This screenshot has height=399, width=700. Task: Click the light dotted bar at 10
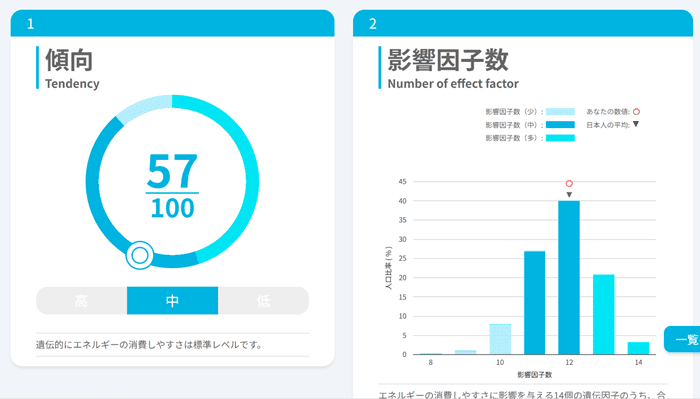(x=500, y=339)
